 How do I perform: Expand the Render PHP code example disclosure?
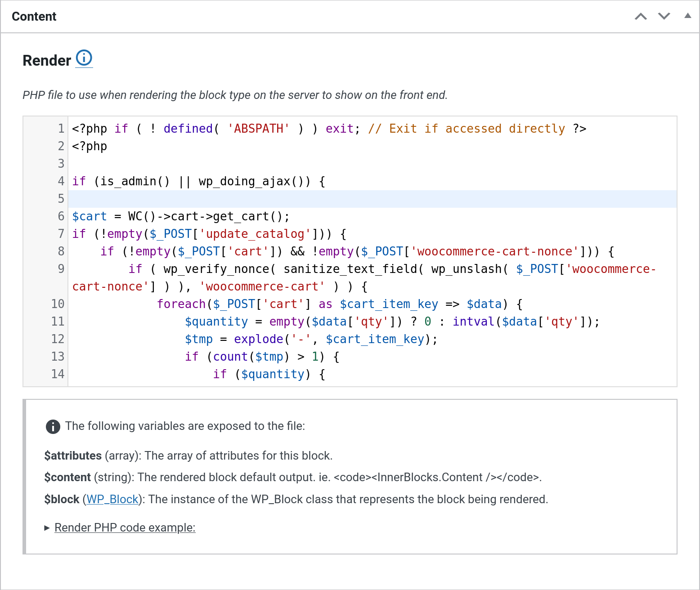pos(125,527)
